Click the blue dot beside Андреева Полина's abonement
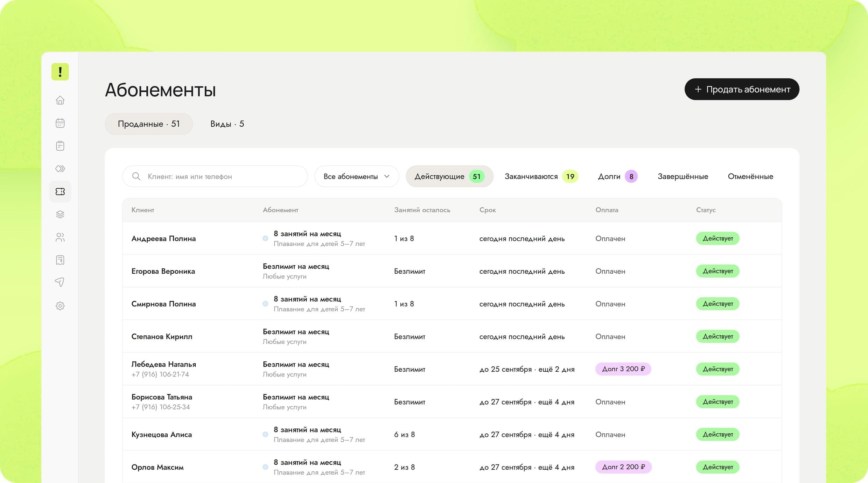The width and height of the screenshot is (868, 483). [x=265, y=238]
